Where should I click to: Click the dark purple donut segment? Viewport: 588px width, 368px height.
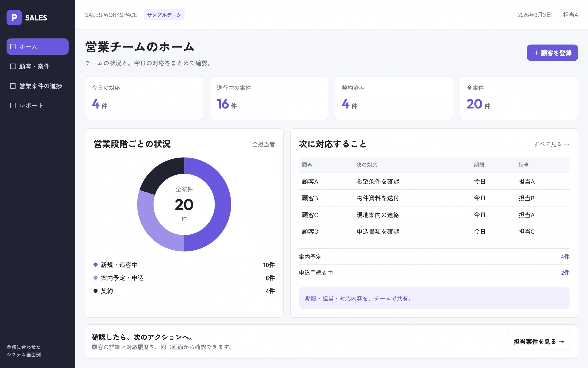[x=223, y=204]
